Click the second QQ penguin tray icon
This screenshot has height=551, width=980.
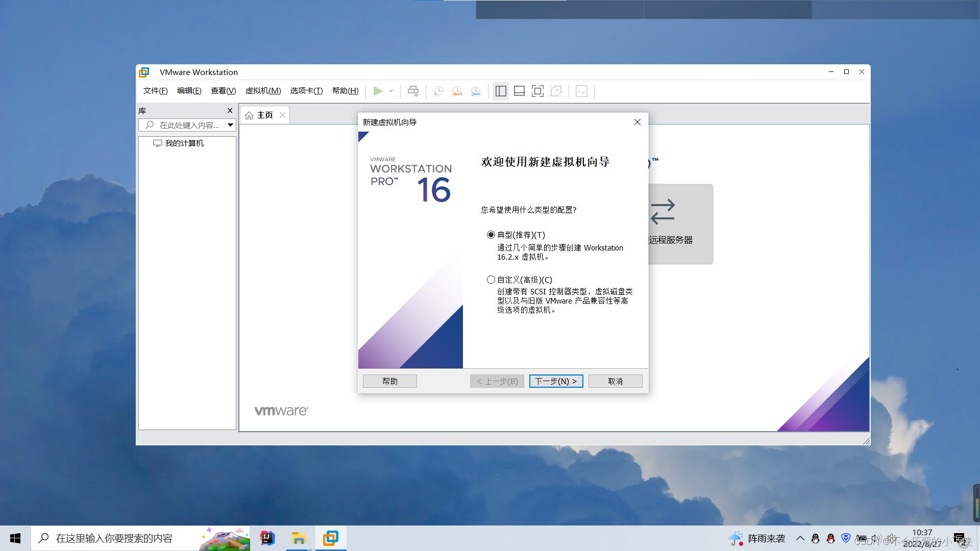[x=830, y=538]
